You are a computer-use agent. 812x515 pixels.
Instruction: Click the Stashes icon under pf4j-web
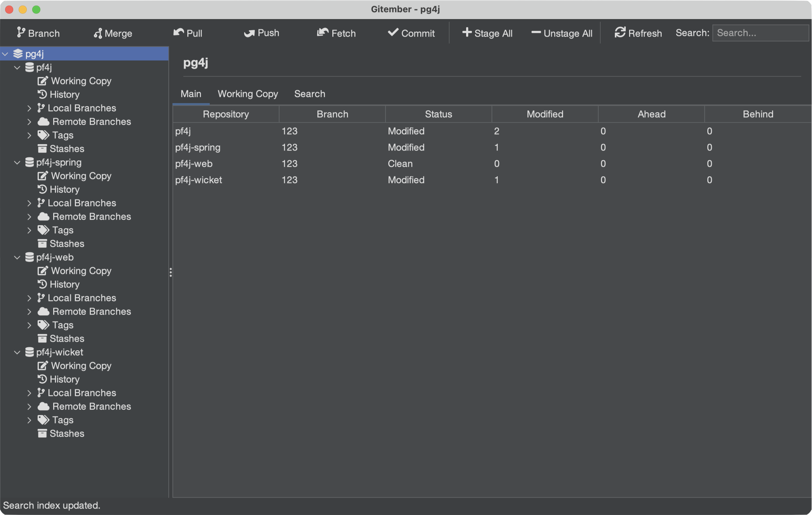point(42,338)
